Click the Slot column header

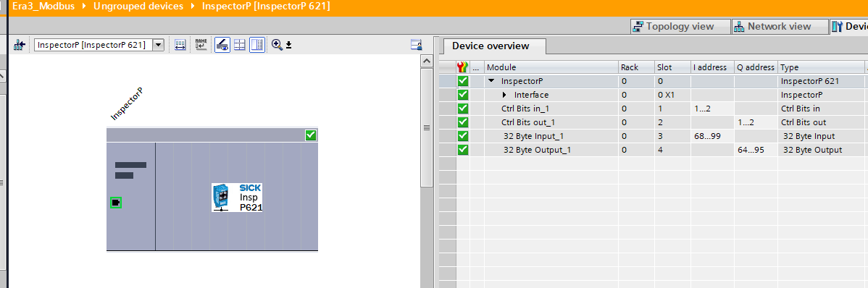[672, 67]
